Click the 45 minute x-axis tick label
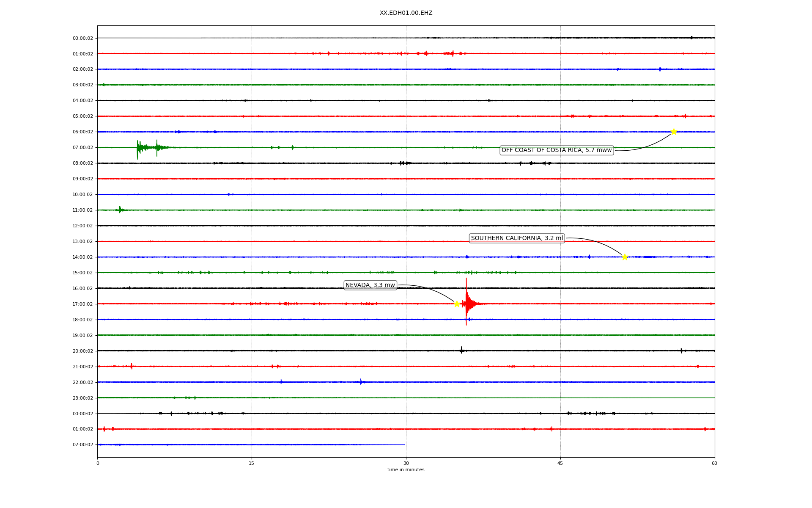Viewport: 812px width, 508px height. (560, 463)
